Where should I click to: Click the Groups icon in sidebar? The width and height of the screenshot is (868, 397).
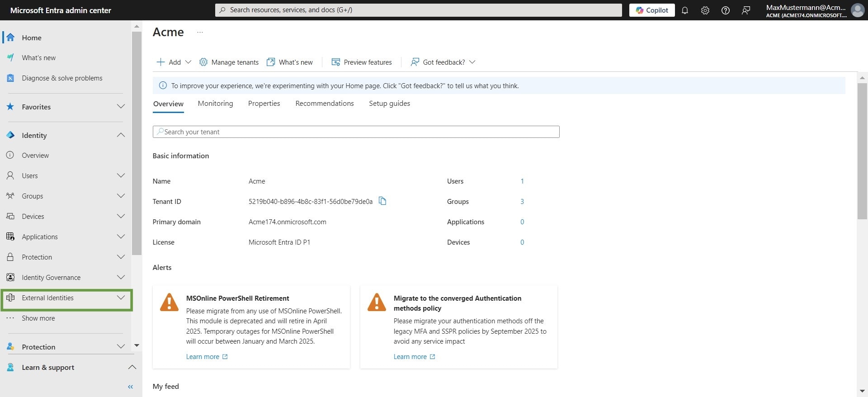[x=10, y=196]
